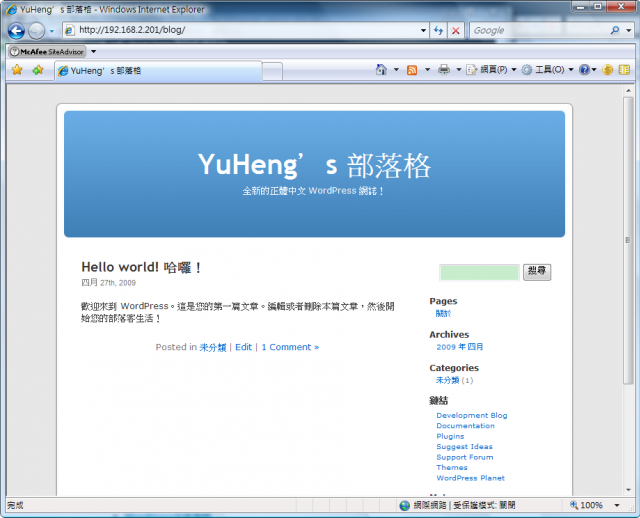Expand the RSS feeds dropdown arrow
The image size is (640, 518).
(427, 70)
